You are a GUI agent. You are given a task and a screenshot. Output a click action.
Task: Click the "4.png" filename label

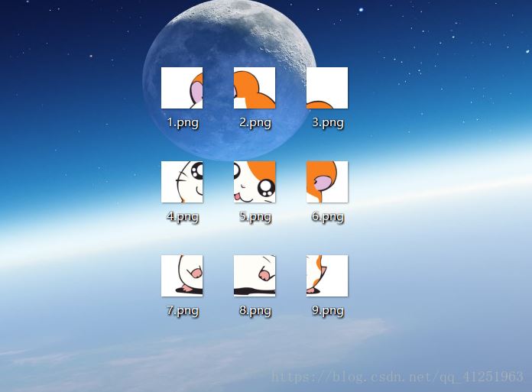pyautogui.click(x=183, y=216)
